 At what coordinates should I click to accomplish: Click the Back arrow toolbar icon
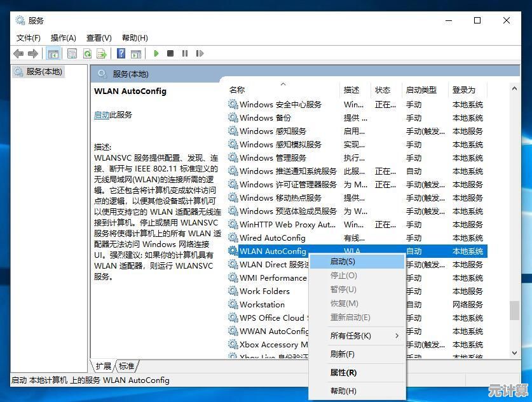pos(18,53)
